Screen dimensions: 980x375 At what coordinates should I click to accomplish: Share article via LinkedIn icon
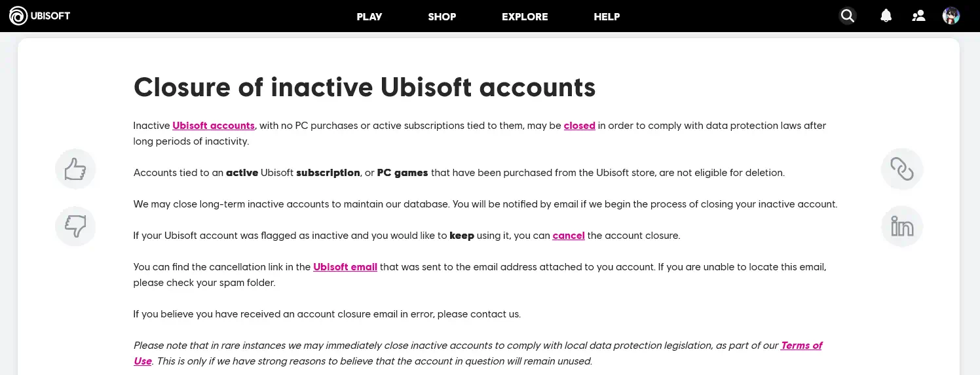(x=902, y=226)
